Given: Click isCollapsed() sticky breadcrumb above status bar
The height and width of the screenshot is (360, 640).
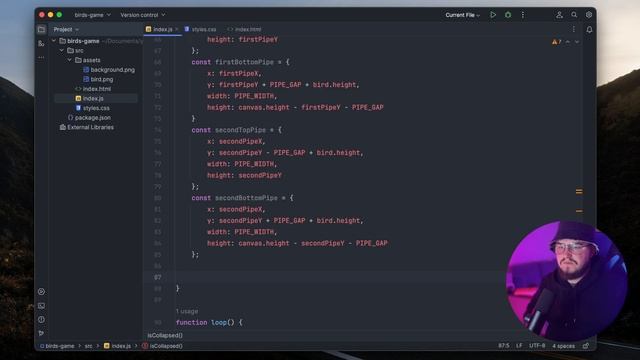Looking at the screenshot, I should [x=165, y=335].
